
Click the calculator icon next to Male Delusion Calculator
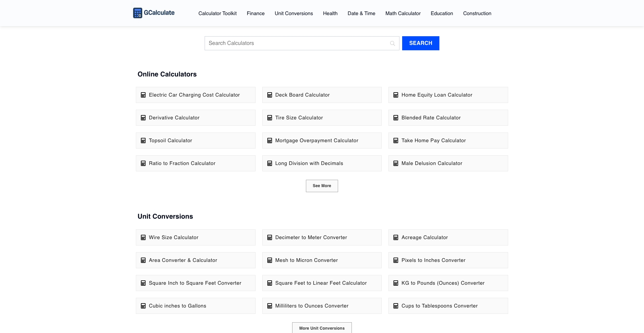[x=395, y=163]
